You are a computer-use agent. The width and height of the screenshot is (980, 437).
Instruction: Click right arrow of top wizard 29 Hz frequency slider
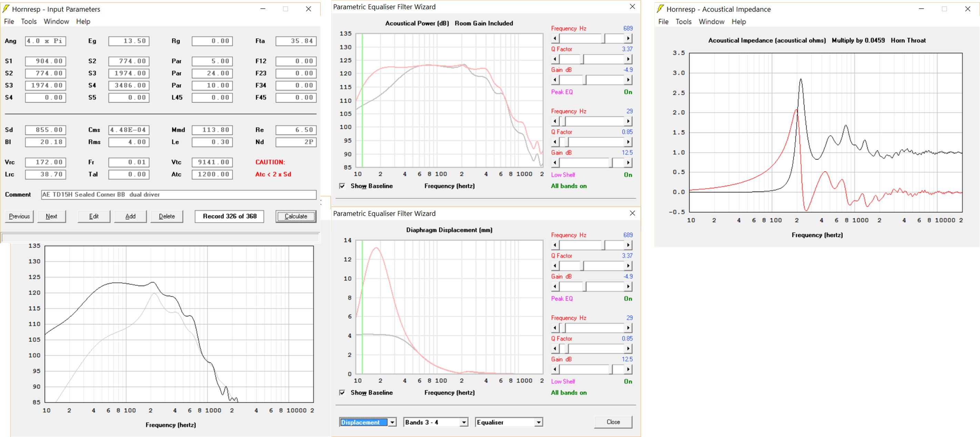pyautogui.click(x=628, y=121)
